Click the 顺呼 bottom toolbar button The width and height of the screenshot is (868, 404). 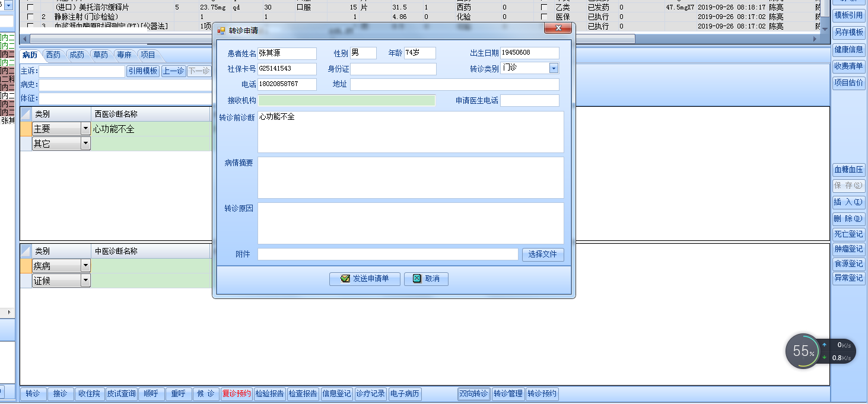[x=151, y=394]
